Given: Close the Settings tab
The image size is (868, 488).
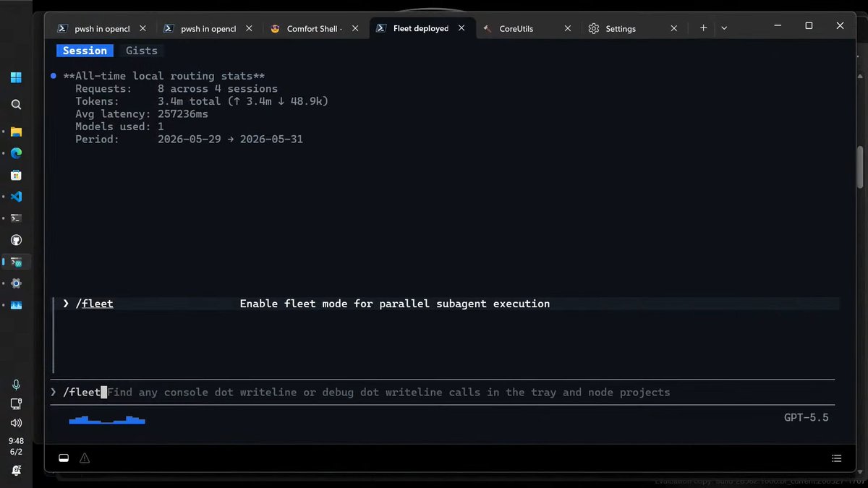Looking at the screenshot, I should (674, 28).
